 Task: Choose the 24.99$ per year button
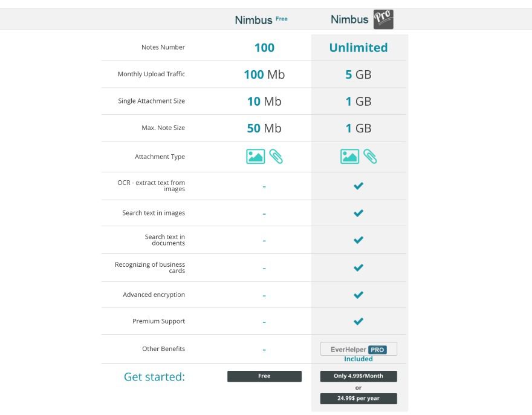click(x=358, y=399)
